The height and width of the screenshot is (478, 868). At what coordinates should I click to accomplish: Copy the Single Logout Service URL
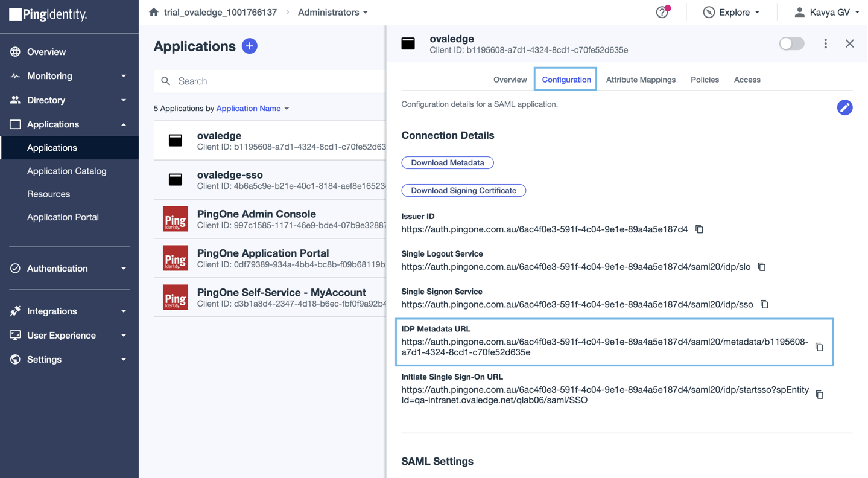click(762, 267)
